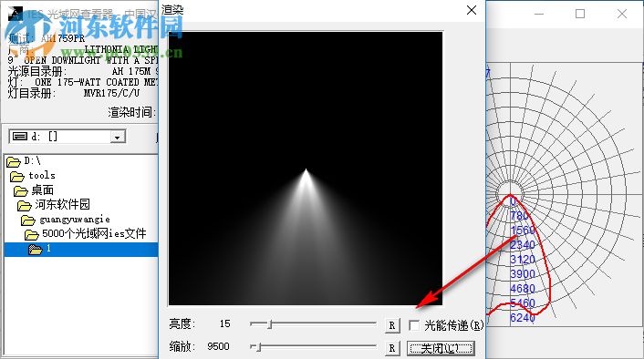
Task: Click the zoom value 9500
Action: point(218,346)
